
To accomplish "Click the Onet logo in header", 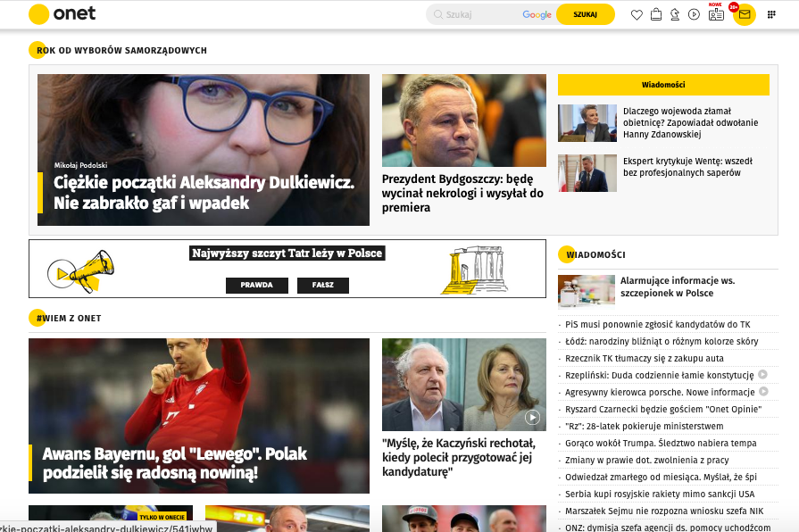I will click(x=62, y=14).
